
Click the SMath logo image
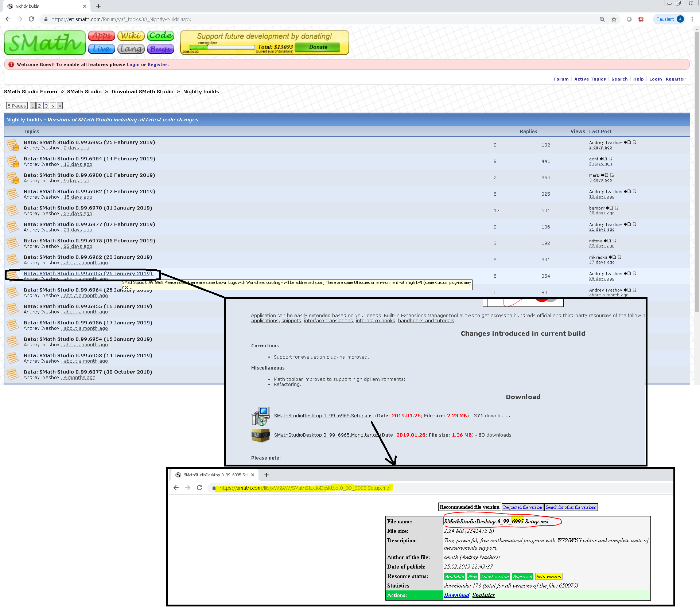click(x=44, y=43)
